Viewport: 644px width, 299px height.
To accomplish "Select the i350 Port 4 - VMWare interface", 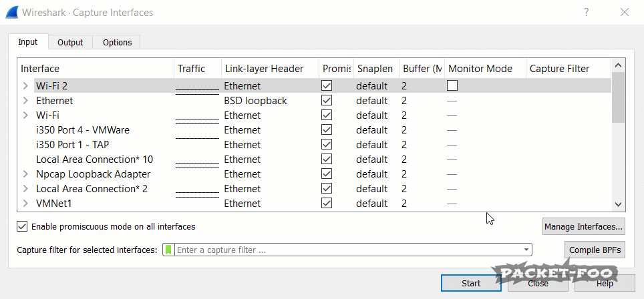I will (83, 130).
